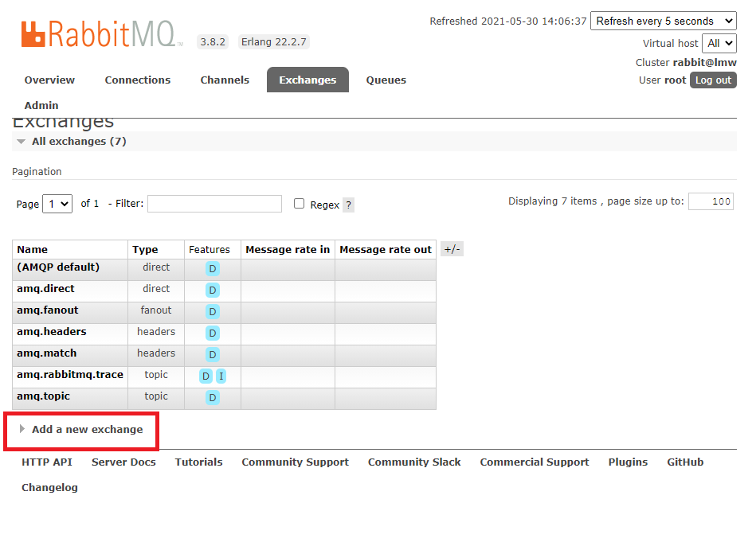
Task: Click the D feature badge for amq.direct
Action: [212, 290]
